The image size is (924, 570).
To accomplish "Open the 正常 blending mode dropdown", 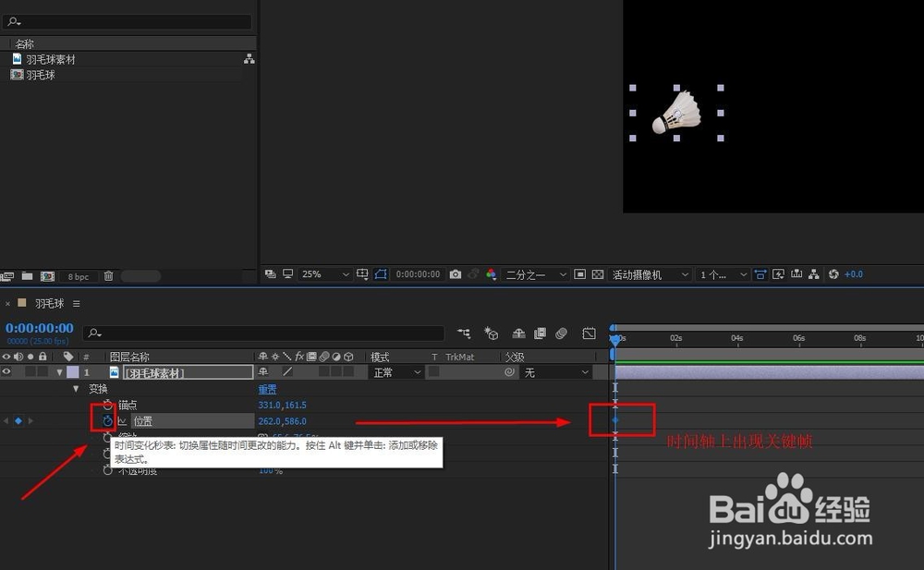I will coord(396,372).
